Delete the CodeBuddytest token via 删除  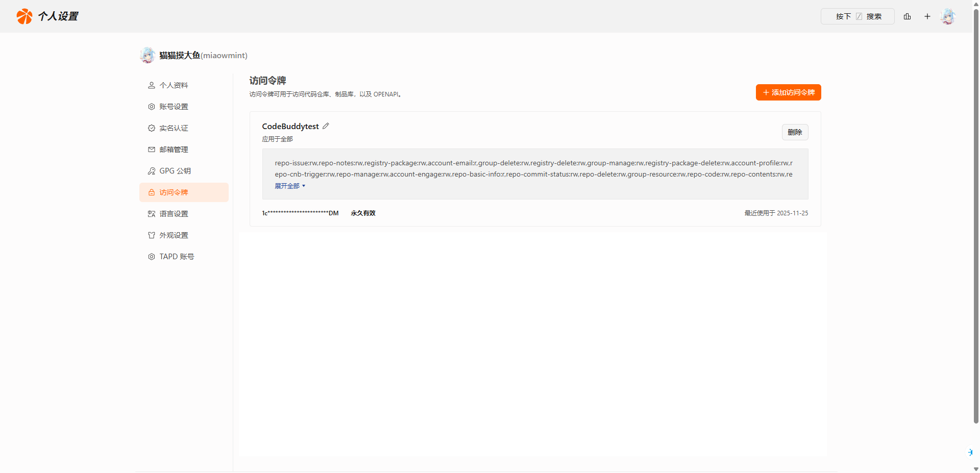[795, 132]
